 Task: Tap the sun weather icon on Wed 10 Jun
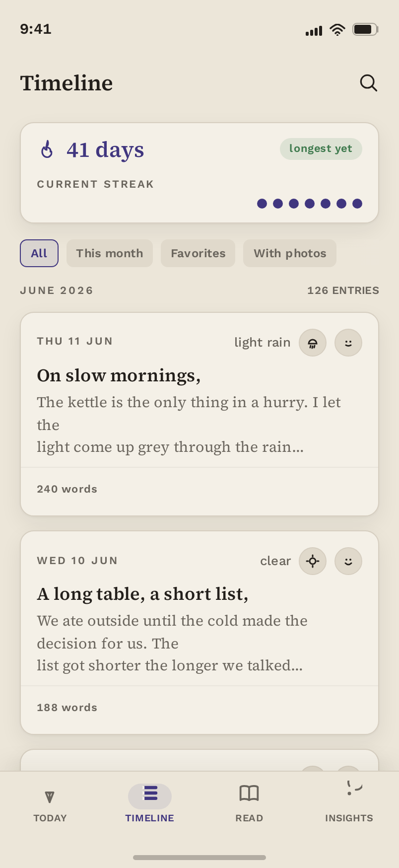pyautogui.click(x=313, y=561)
